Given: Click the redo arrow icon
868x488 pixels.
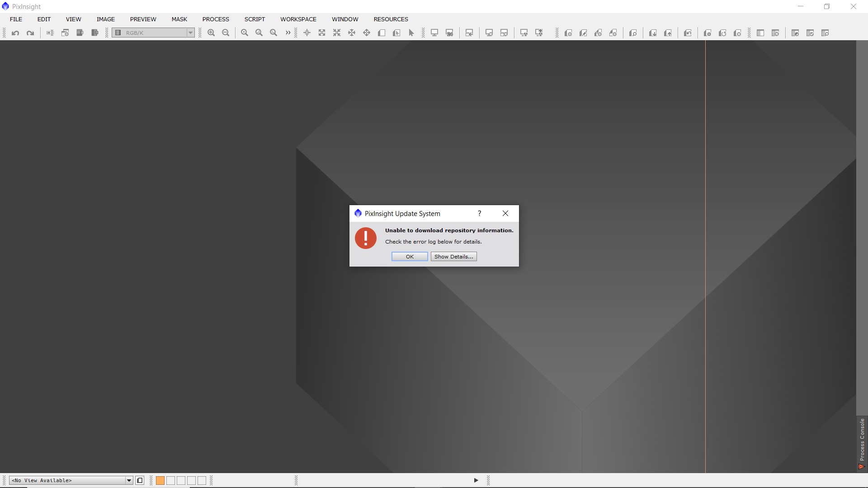Looking at the screenshot, I should [x=30, y=33].
